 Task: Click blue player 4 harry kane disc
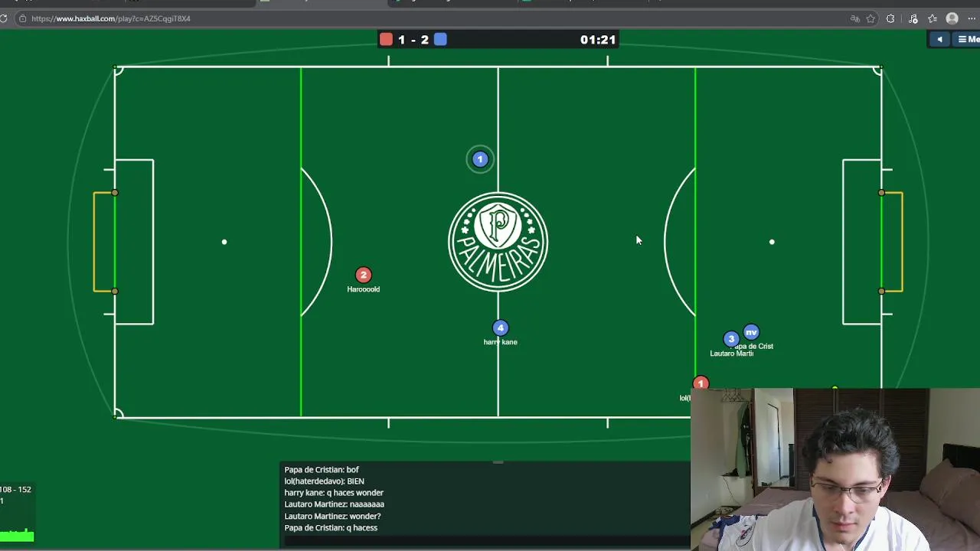click(x=501, y=328)
